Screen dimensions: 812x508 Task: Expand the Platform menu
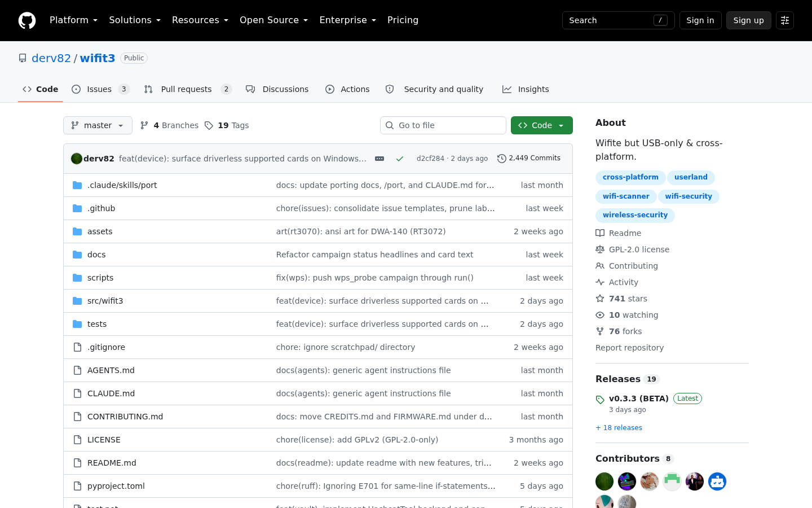[74, 20]
